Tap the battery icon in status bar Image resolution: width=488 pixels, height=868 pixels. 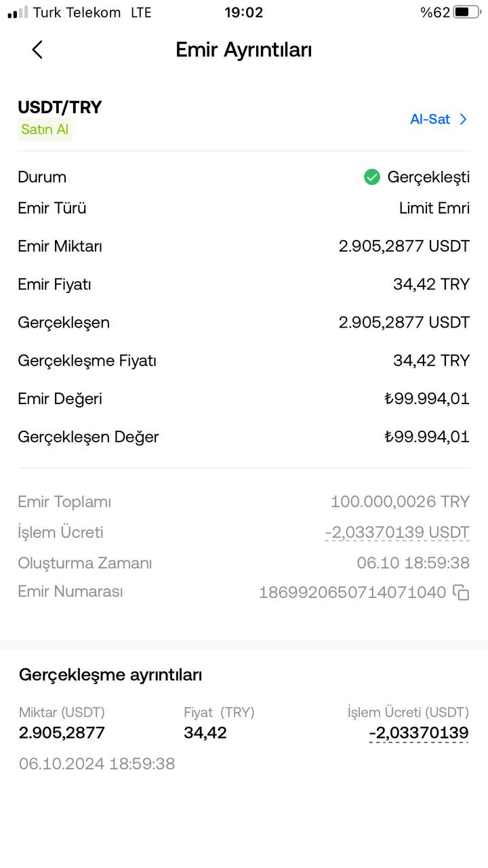(467, 12)
